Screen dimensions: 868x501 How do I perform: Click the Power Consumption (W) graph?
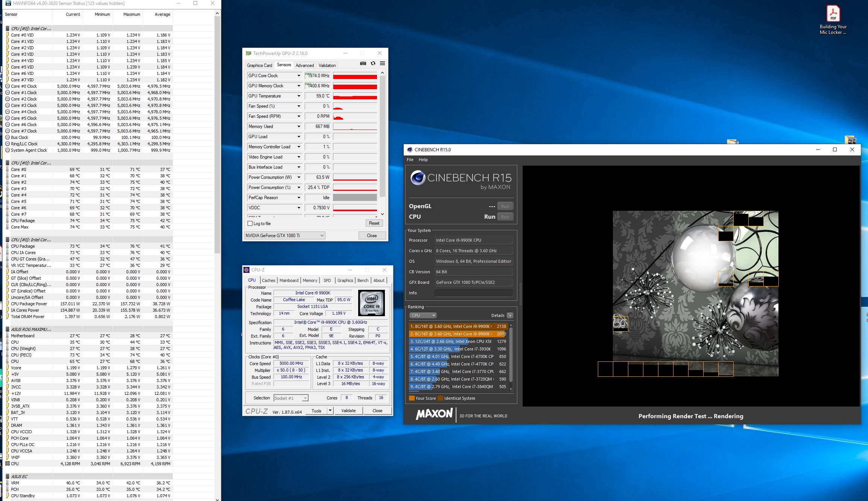[355, 177]
